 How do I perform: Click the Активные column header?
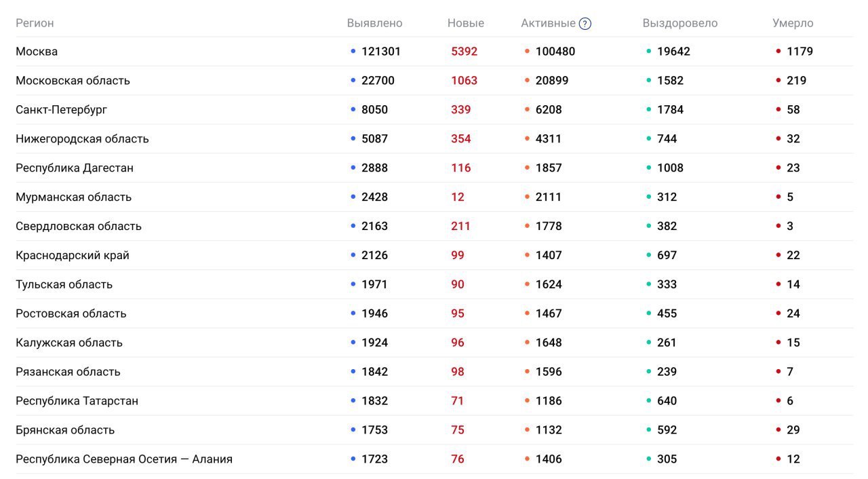548,23
